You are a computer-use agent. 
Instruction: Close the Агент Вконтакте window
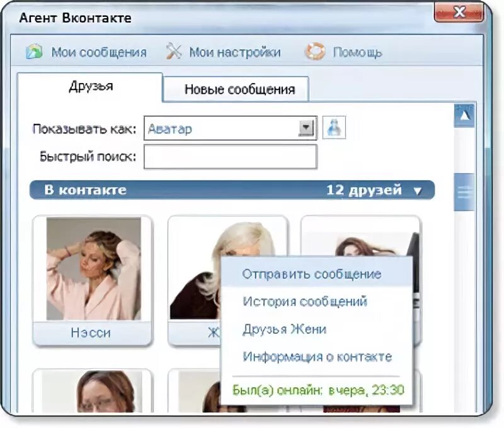pos(459,12)
